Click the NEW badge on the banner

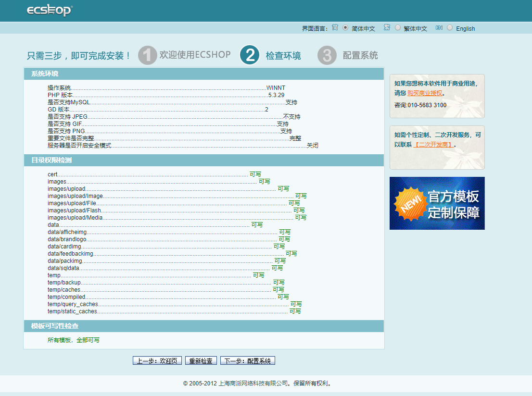tap(411, 204)
